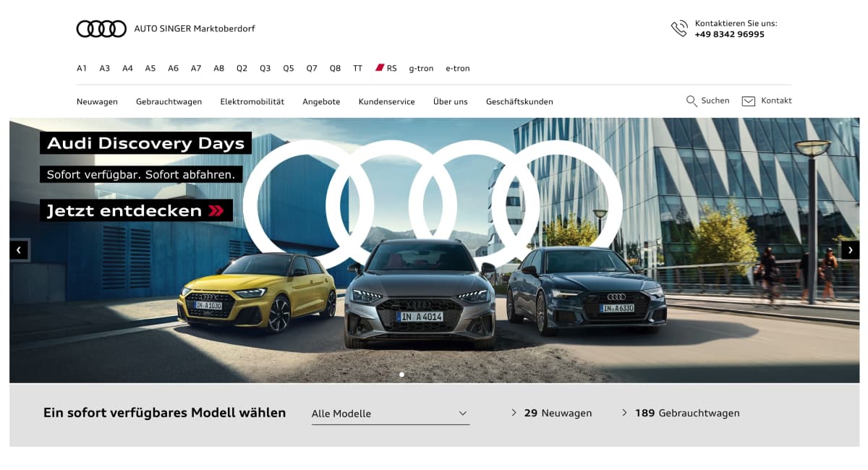Open the TT model menu
The height and width of the screenshot is (470, 868).
point(357,69)
